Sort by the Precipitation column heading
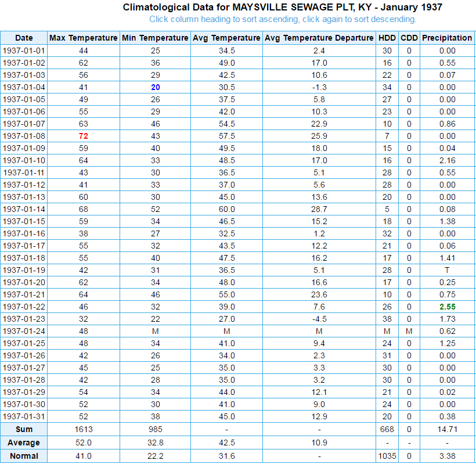The image size is (476, 464). [447, 38]
